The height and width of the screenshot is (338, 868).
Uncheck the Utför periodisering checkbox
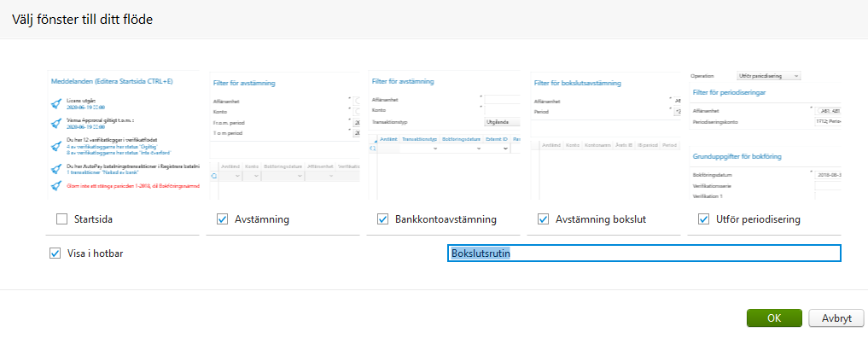pyautogui.click(x=703, y=219)
